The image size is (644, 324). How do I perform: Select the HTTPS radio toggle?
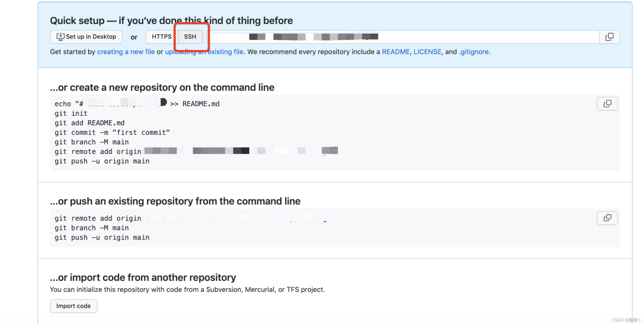[162, 36]
